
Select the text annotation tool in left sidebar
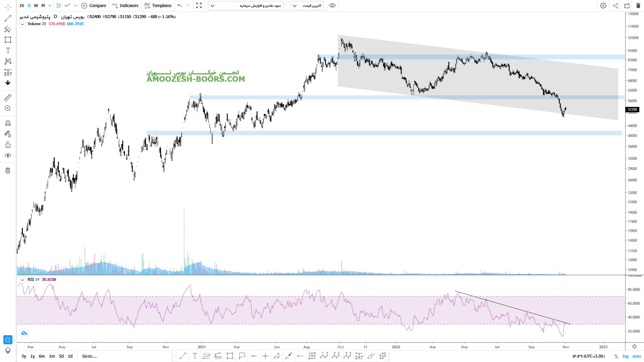[8, 51]
